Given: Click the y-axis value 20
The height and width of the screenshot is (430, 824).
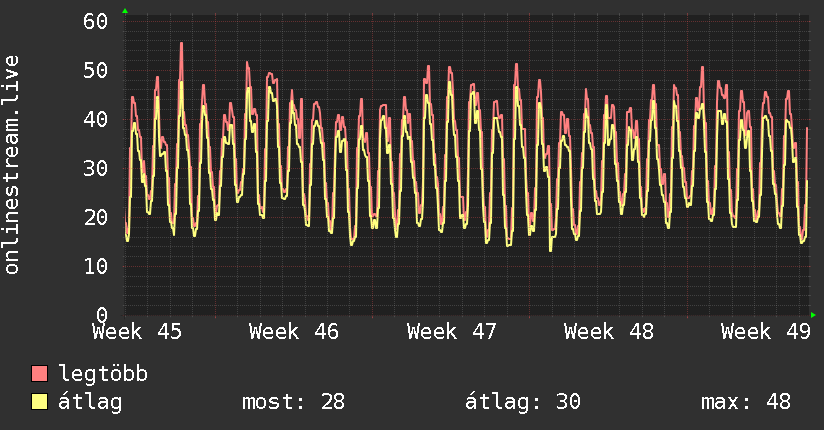Looking at the screenshot, I should (95, 217).
